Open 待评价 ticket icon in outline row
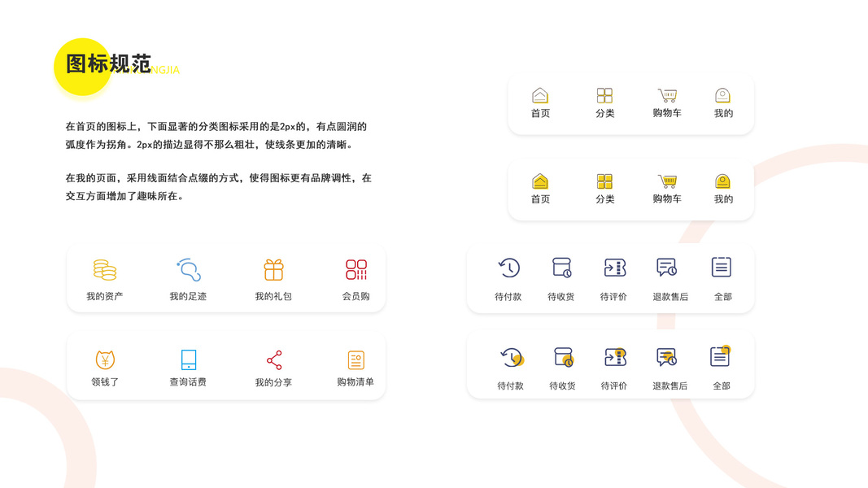Viewport: 868px width, 488px height. 614,268
